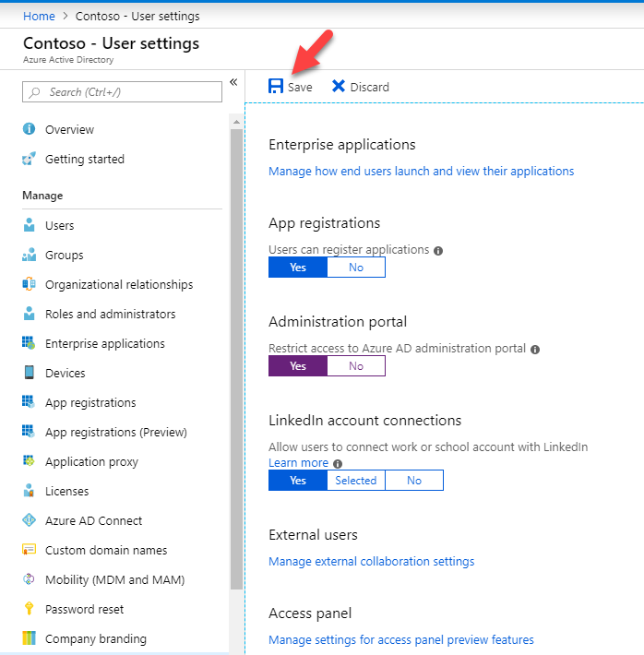The height and width of the screenshot is (655, 644).
Task: Set Users can register applications to Yes
Action: point(298,267)
